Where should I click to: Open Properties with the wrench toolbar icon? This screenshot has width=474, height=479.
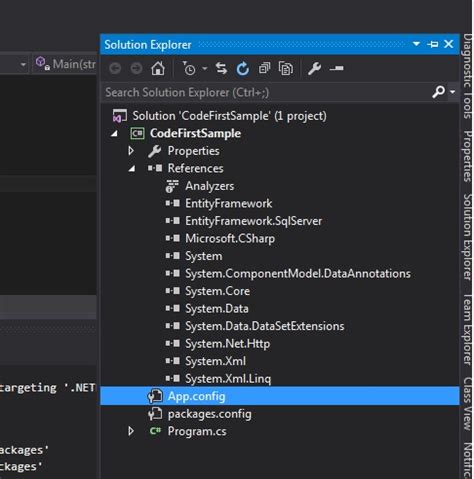click(314, 69)
